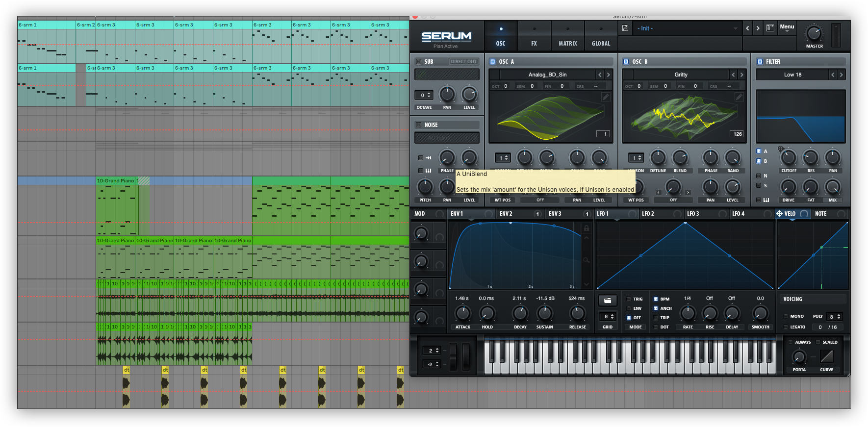Change the POLY voice count stepper
Viewport: 868px width, 427px height.
[x=834, y=317]
